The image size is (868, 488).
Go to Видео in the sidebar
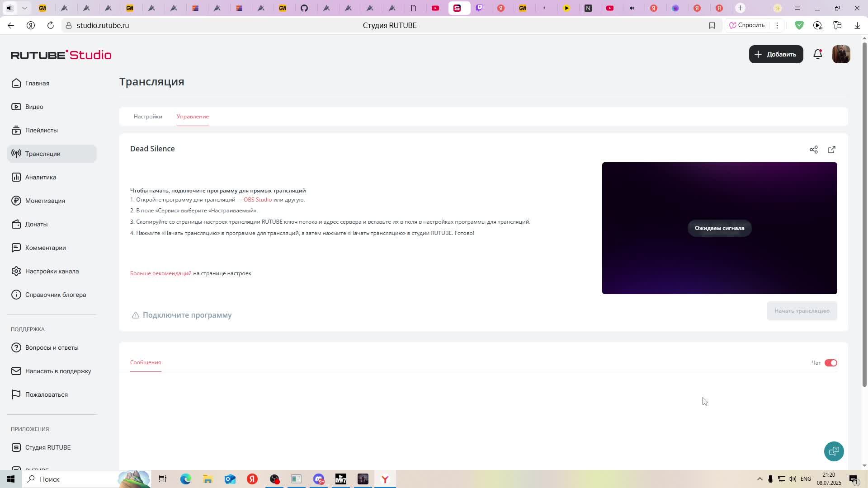pyautogui.click(x=52, y=107)
